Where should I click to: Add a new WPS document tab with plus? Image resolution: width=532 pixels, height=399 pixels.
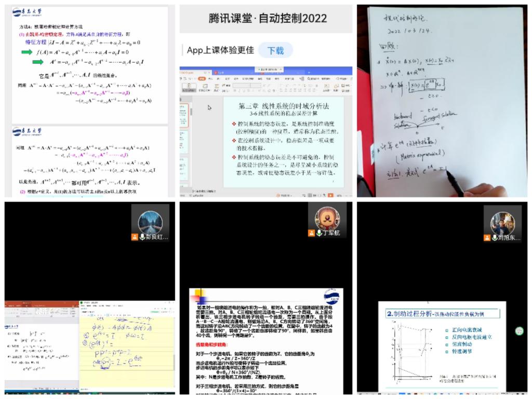(309, 73)
